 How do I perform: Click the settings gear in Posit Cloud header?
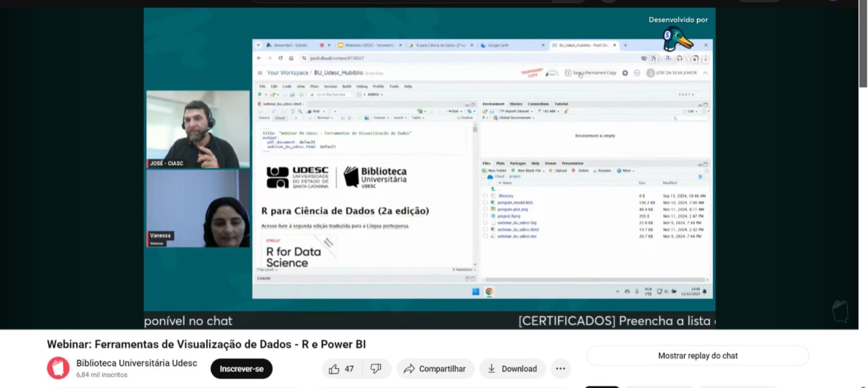click(625, 73)
